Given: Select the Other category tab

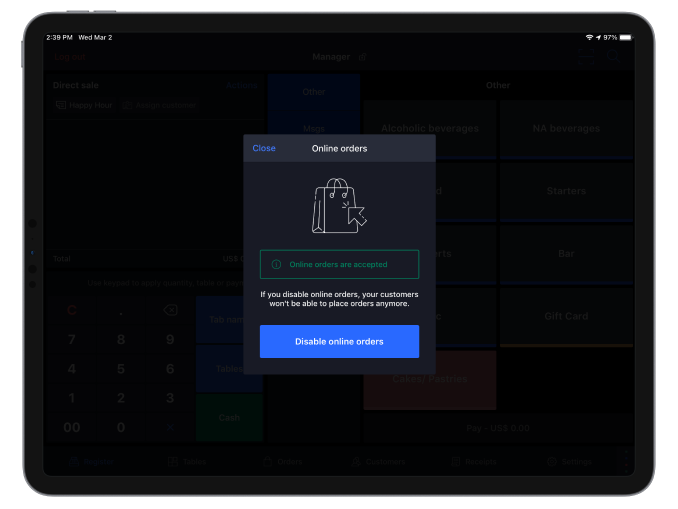Looking at the screenshot, I should point(314,92).
